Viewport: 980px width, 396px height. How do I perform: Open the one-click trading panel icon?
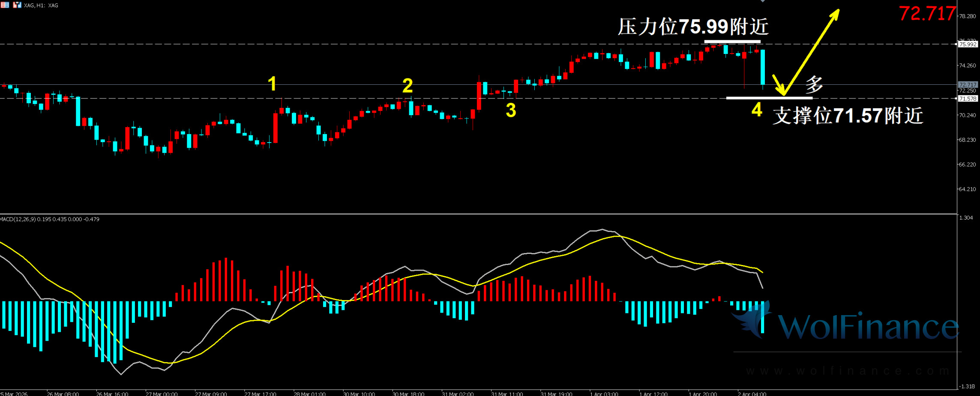[x=17, y=5]
